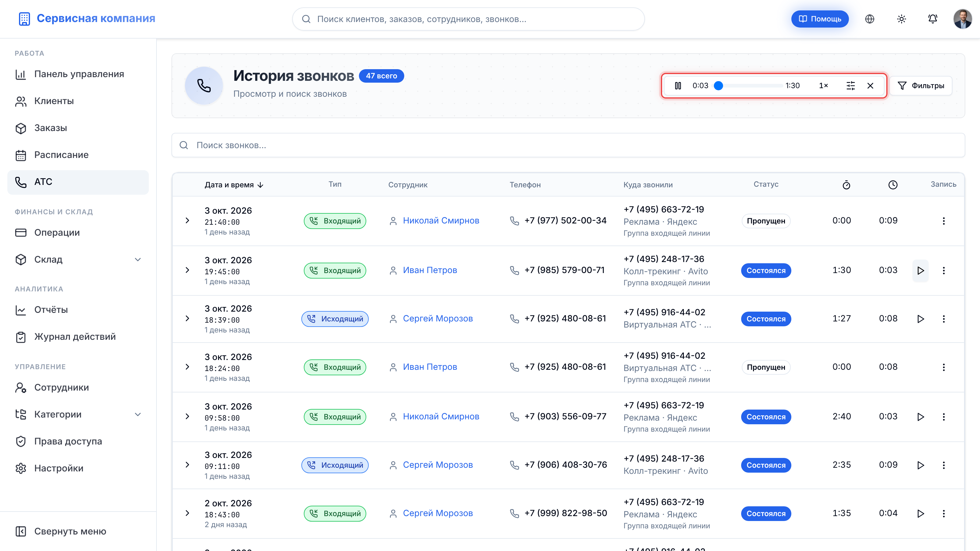Open more menu for 18:24:00 call
The image size is (980, 551).
pos(944,367)
